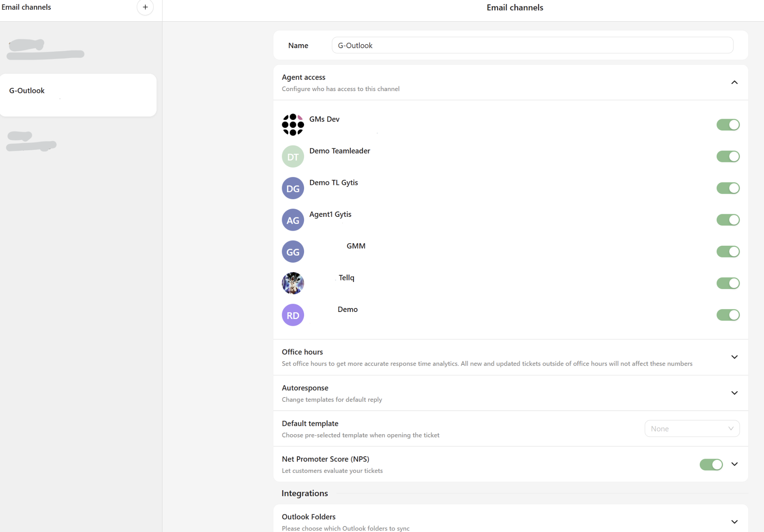Viewport: 764px width, 532px height.
Task: Click the AG avatar for Agent1 Gytis
Action: point(293,220)
